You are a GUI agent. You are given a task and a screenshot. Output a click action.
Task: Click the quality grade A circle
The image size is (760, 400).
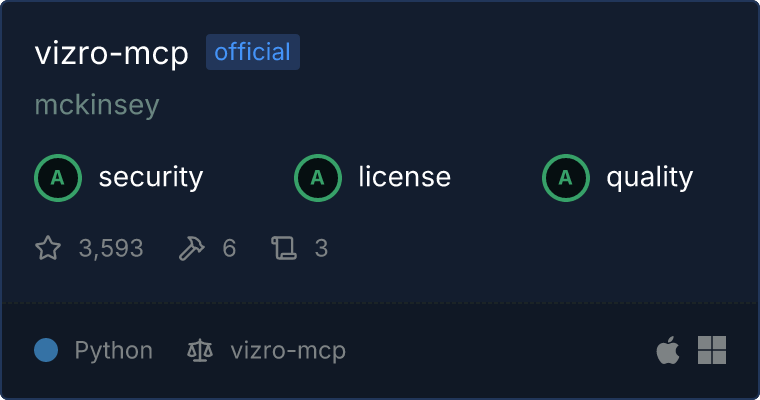tap(566, 178)
